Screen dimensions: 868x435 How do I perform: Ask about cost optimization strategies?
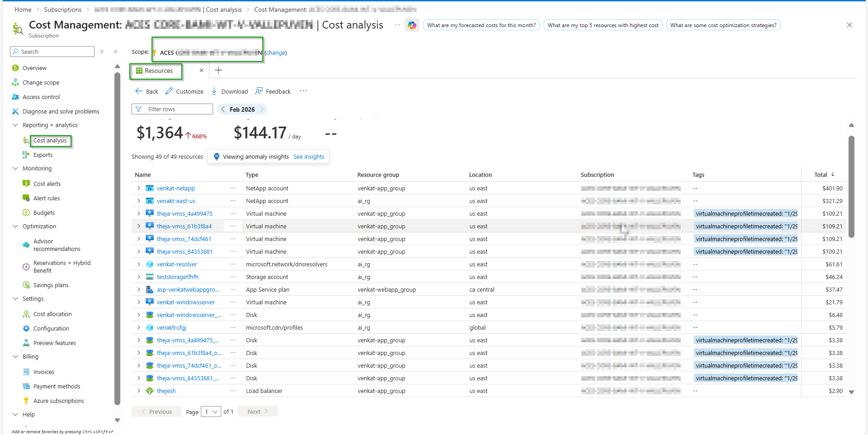click(723, 25)
